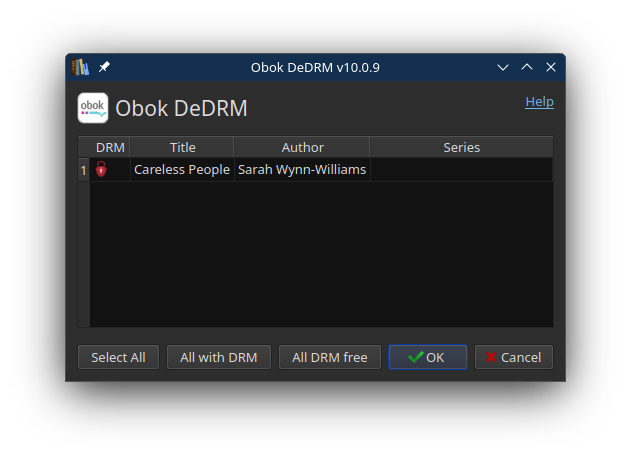Sort by the Title column header
631x459 pixels.
pyautogui.click(x=182, y=147)
